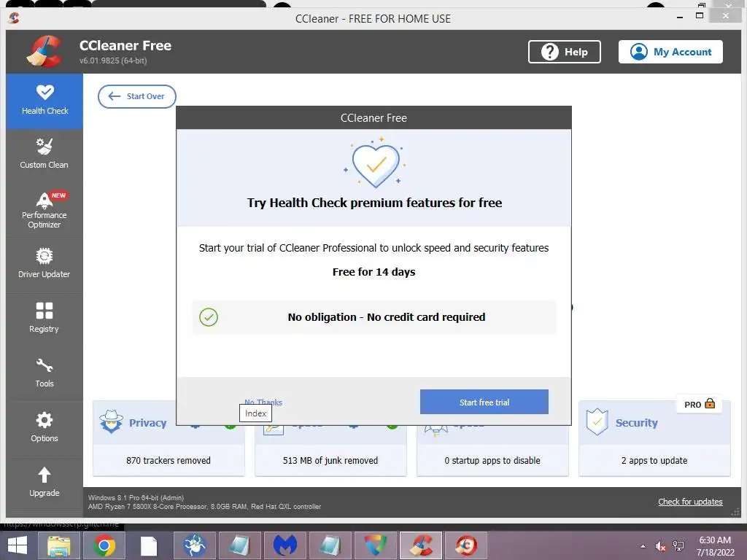The width and height of the screenshot is (747, 560).
Task: Open the Options settings gear
Action: pos(44,420)
